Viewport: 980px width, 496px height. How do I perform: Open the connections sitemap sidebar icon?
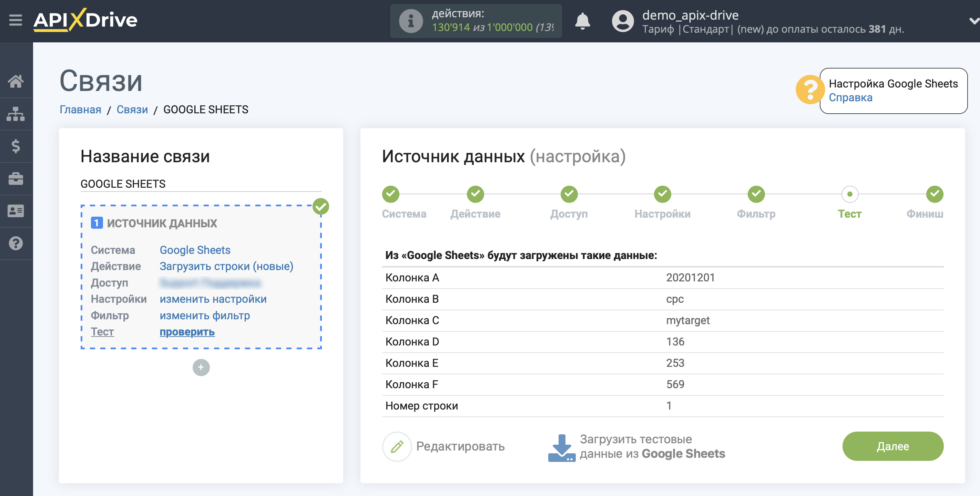[16, 114]
